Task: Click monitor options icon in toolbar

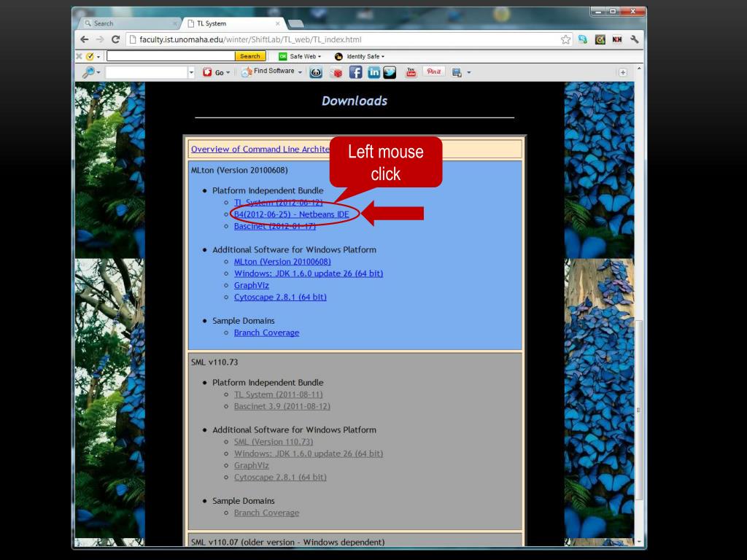Action: pos(457,72)
